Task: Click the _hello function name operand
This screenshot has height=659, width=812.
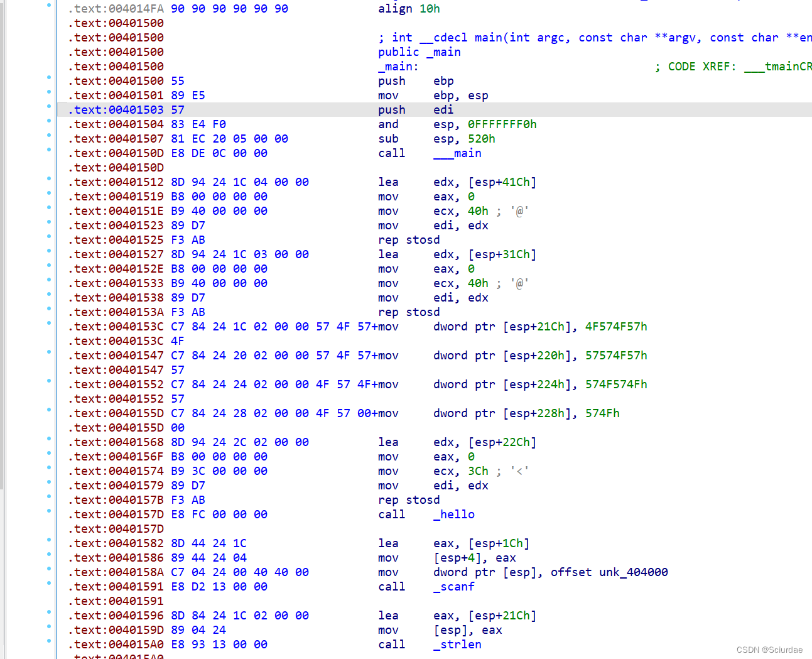Action: click(454, 515)
